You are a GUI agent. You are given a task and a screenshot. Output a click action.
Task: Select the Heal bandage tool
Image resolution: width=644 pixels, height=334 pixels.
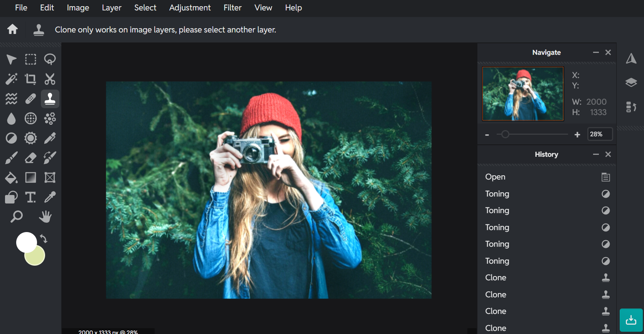[x=30, y=99]
